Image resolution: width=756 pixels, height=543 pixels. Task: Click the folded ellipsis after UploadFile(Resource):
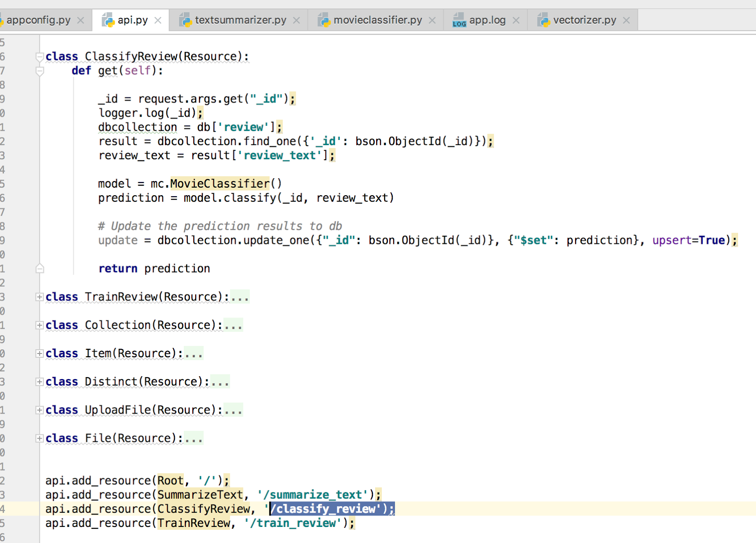233,410
